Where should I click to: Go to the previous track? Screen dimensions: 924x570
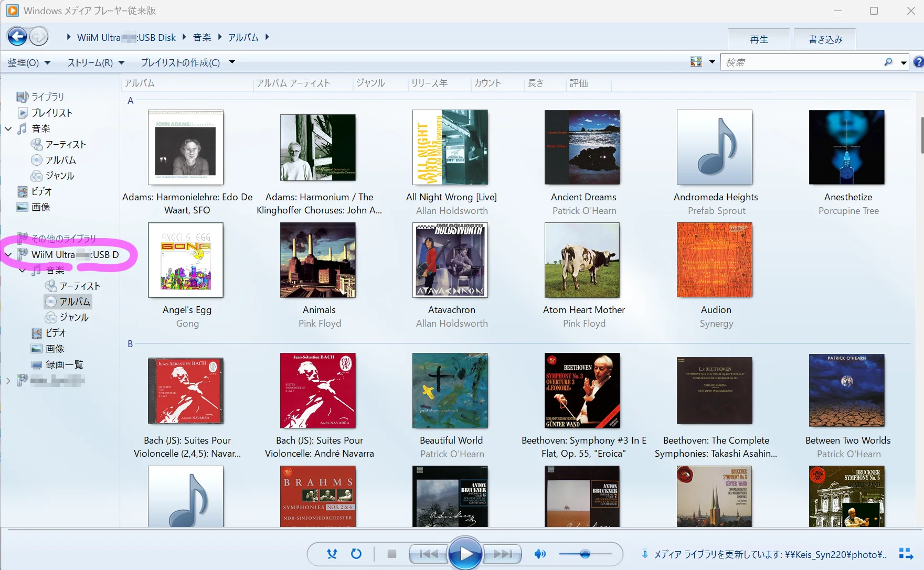428,554
